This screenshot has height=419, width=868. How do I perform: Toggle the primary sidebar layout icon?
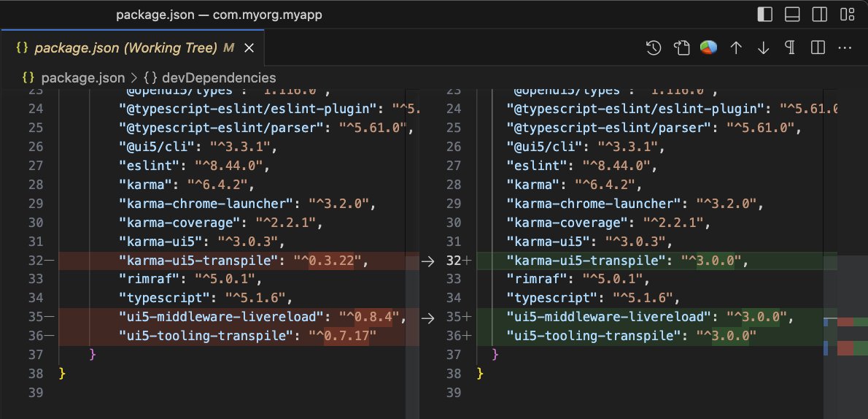(764, 15)
